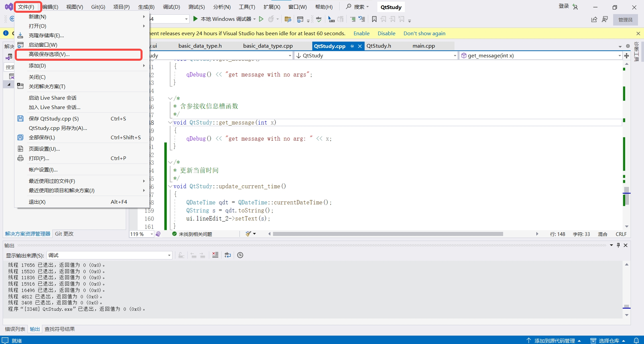The width and height of the screenshot is (644, 344).
Task: Click the Disable link in the info bar
Action: [386, 34]
